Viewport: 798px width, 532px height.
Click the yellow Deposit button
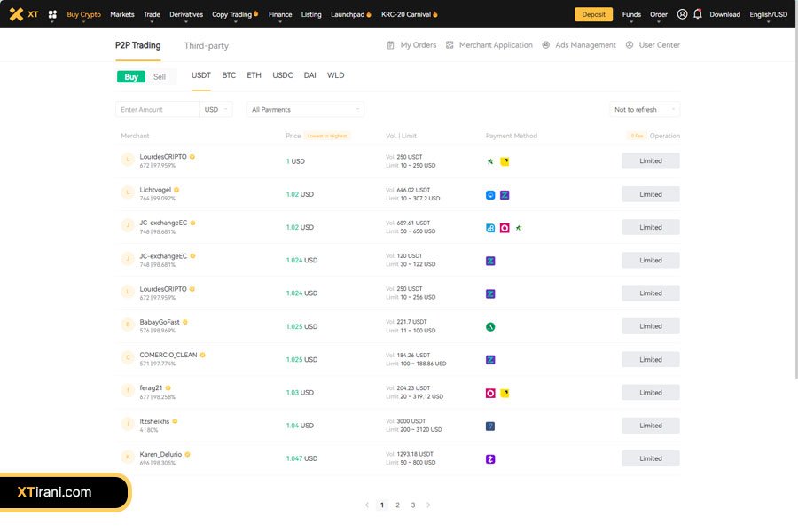point(593,14)
